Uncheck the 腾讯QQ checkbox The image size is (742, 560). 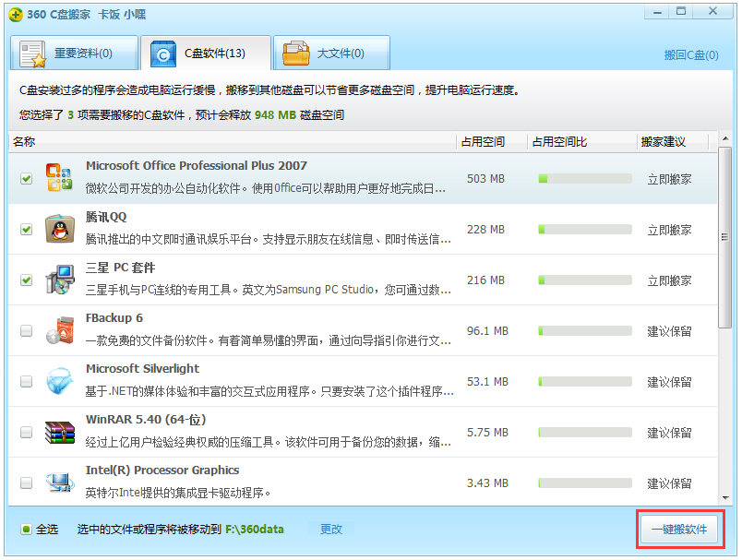click(x=27, y=230)
